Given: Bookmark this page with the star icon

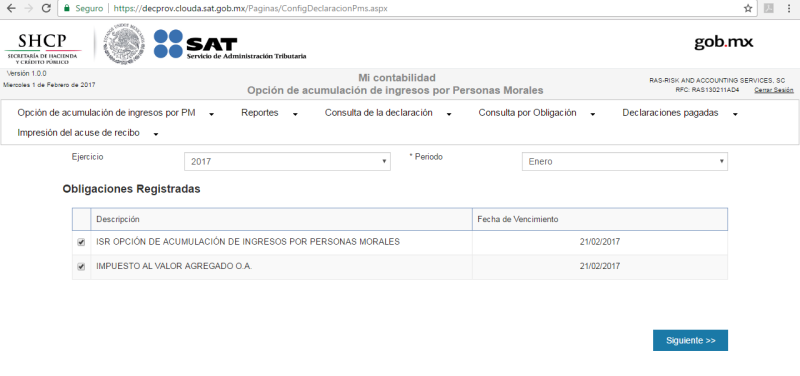Looking at the screenshot, I should point(748,9).
